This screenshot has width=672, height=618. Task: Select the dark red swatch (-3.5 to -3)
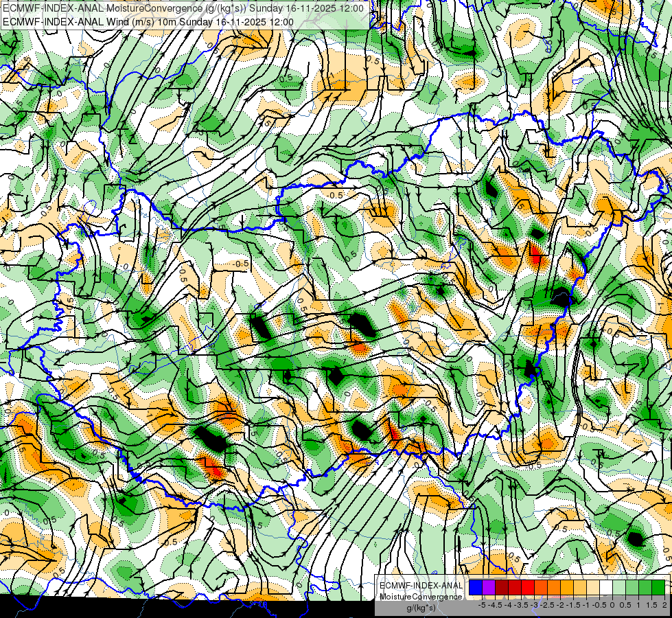[515, 587]
